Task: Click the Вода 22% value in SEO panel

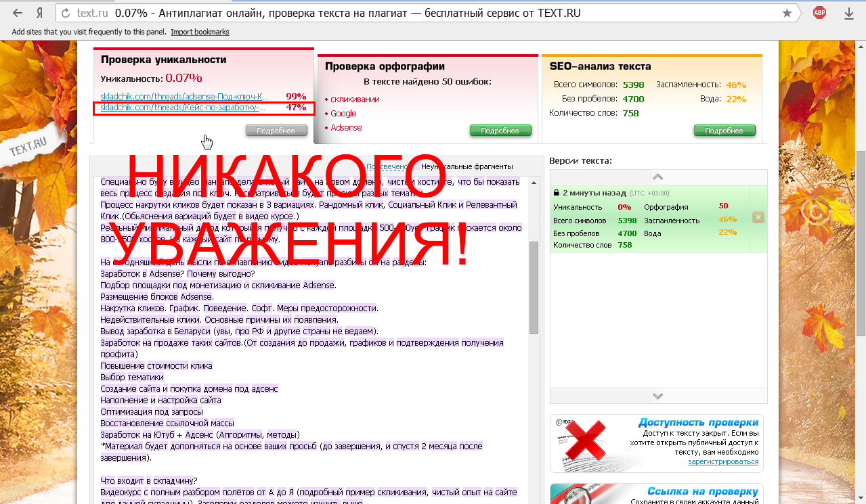Action: click(x=736, y=99)
